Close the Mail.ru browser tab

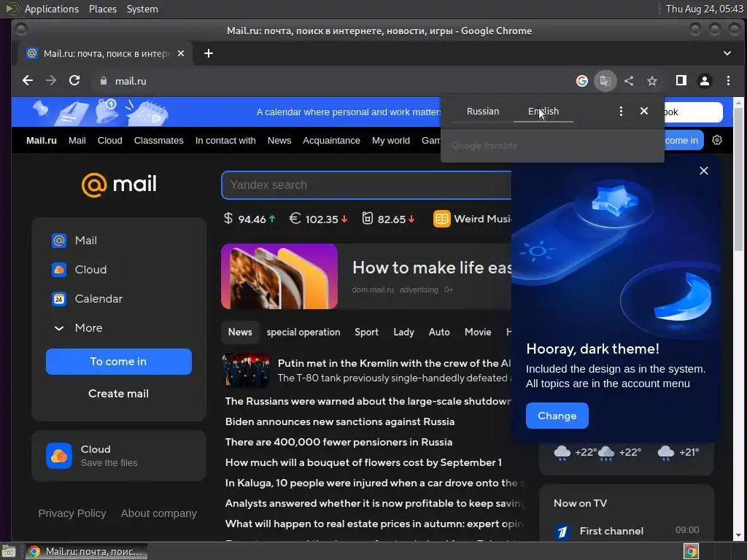pos(181,53)
